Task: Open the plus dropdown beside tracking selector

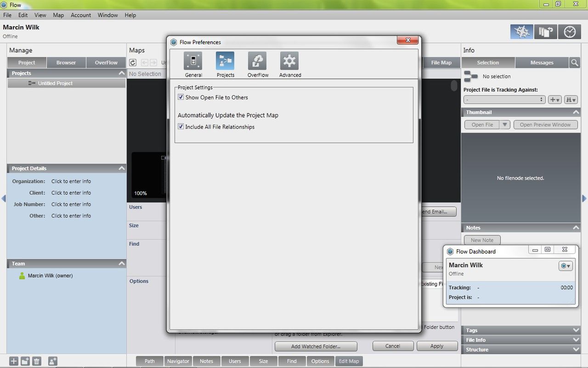Action: tap(554, 99)
